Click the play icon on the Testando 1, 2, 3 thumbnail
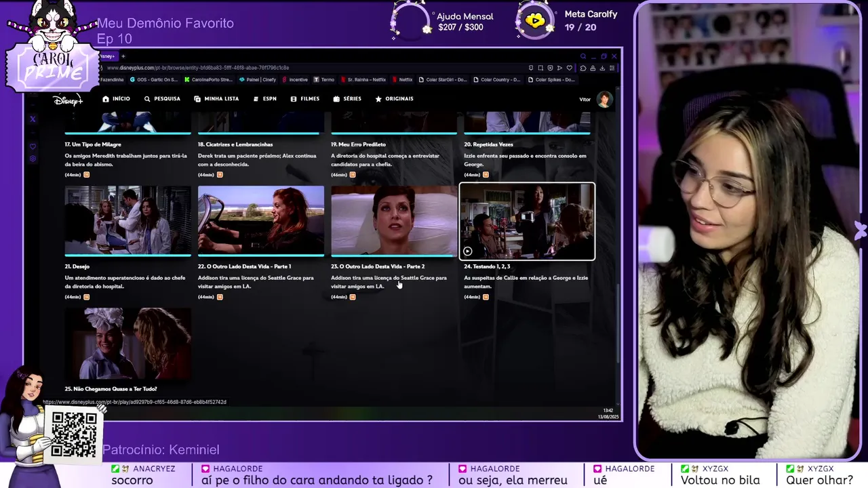Viewport: 868px width, 488px height. 468,251
